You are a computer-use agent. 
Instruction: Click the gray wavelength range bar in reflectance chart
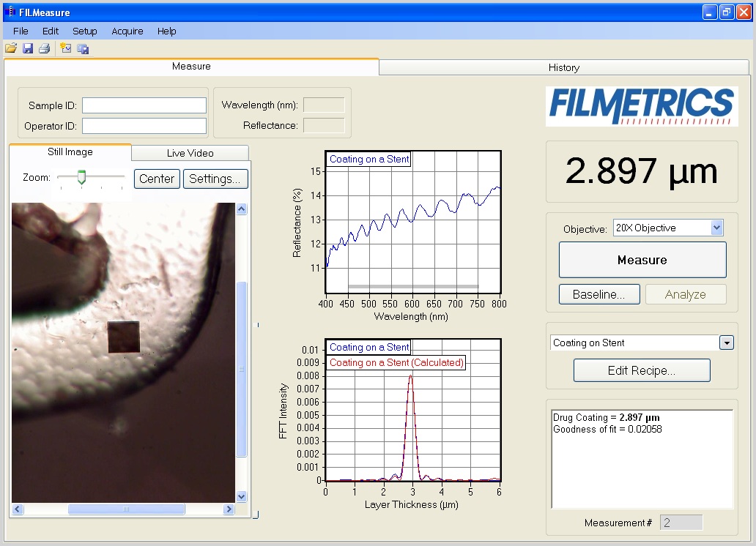tap(413, 286)
